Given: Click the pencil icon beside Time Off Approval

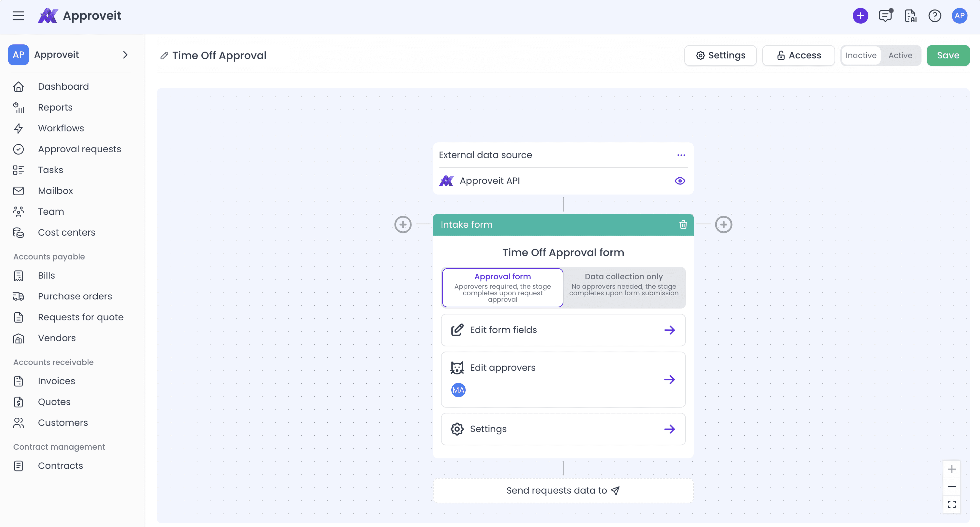Looking at the screenshot, I should 164,56.
